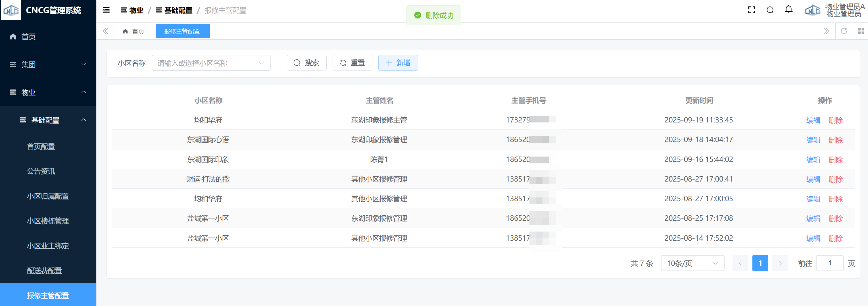Enter fullscreen mode via top bar icon
The image size is (868, 306).
pyautogui.click(x=751, y=10)
